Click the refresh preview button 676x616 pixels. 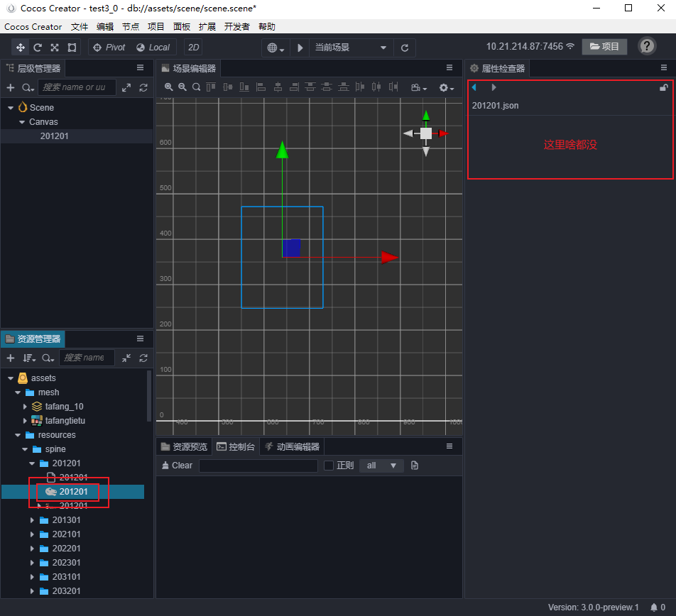(405, 48)
